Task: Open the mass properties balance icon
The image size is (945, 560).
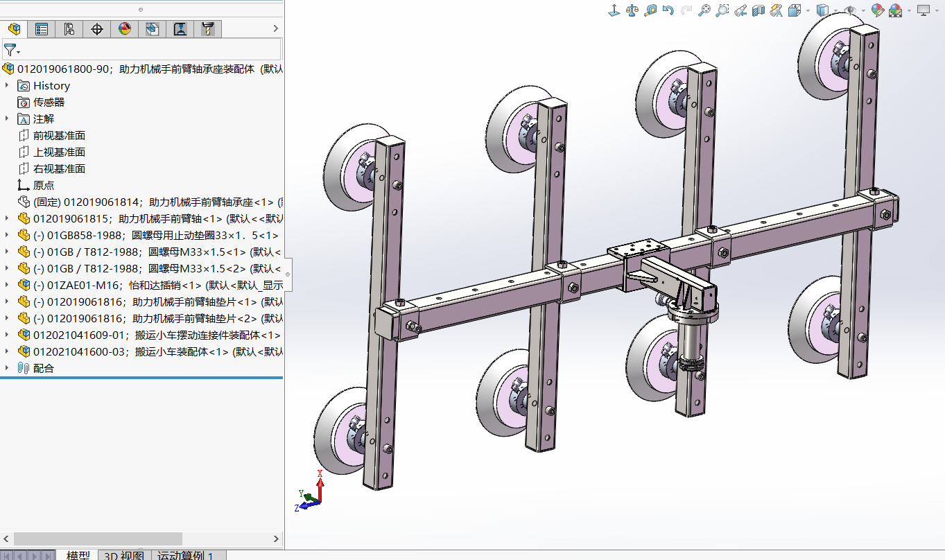Action: (632, 10)
